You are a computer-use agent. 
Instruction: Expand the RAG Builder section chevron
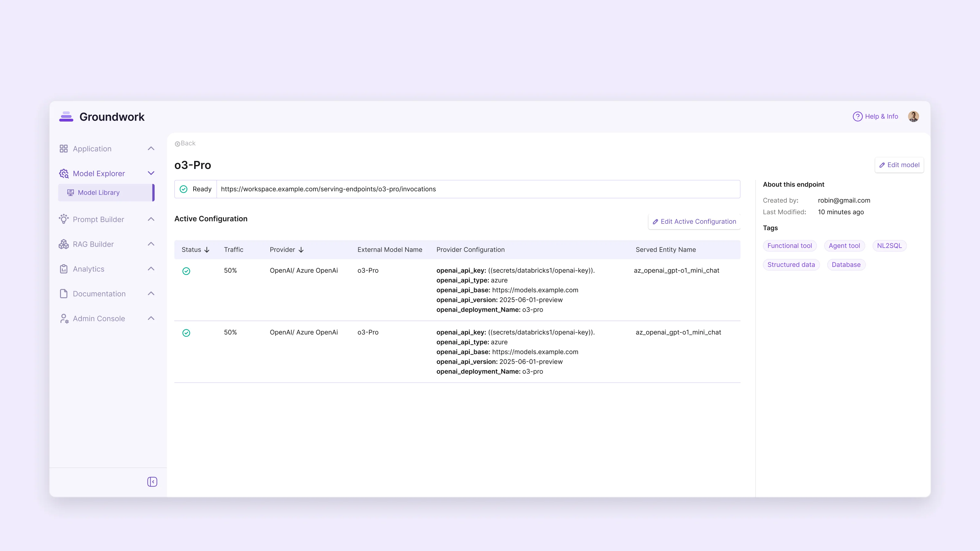click(x=151, y=244)
